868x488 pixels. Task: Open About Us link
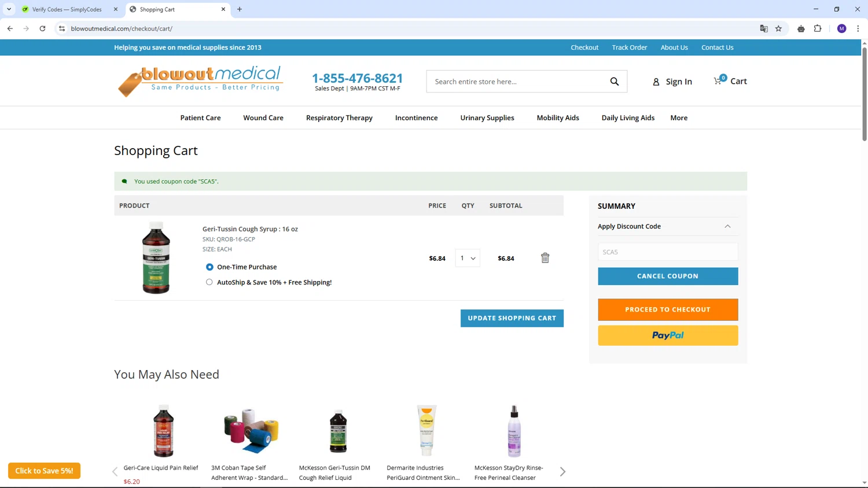[x=674, y=47]
